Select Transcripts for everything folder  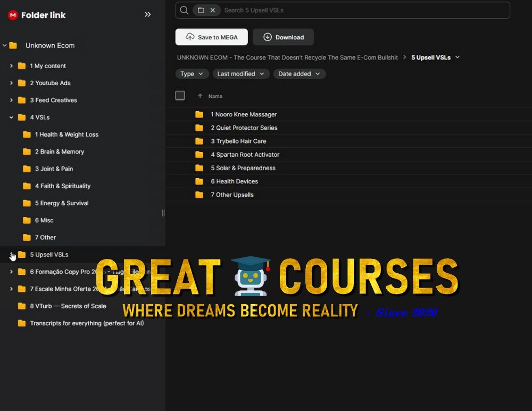(x=87, y=323)
